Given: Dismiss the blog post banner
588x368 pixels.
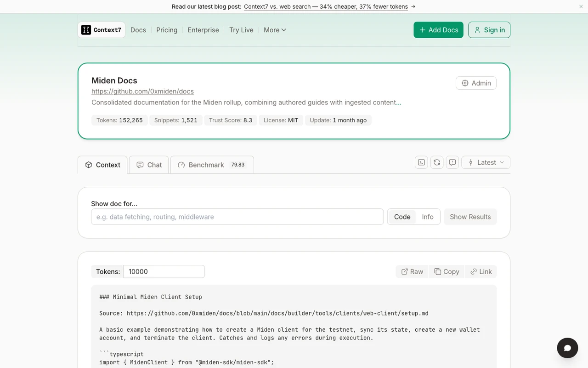Looking at the screenshot, I should pyautogui.click(x=581, y=6).
